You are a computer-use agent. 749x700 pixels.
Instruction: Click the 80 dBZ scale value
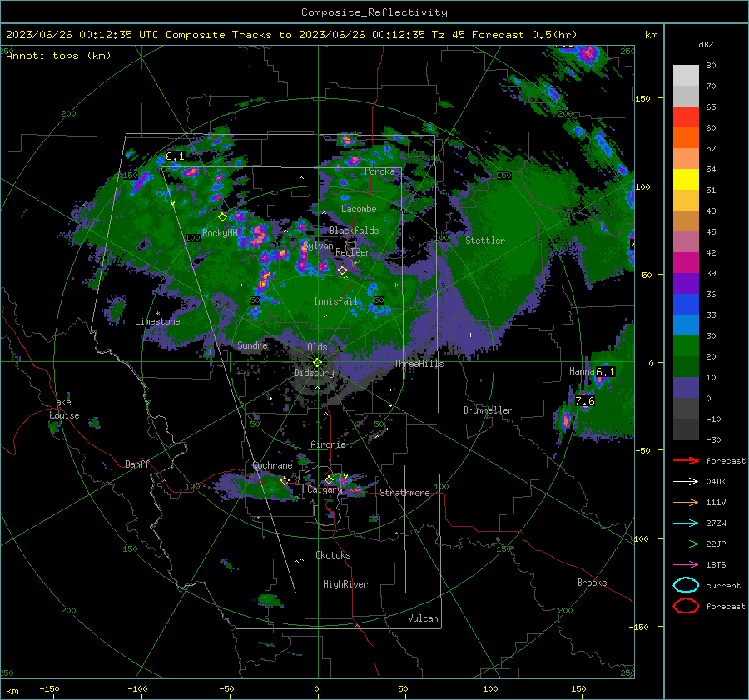[x=711, y=66]
